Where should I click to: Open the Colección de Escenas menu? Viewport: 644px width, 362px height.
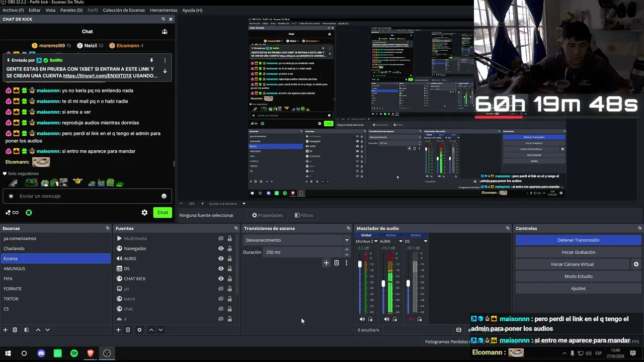coord(124,10)
